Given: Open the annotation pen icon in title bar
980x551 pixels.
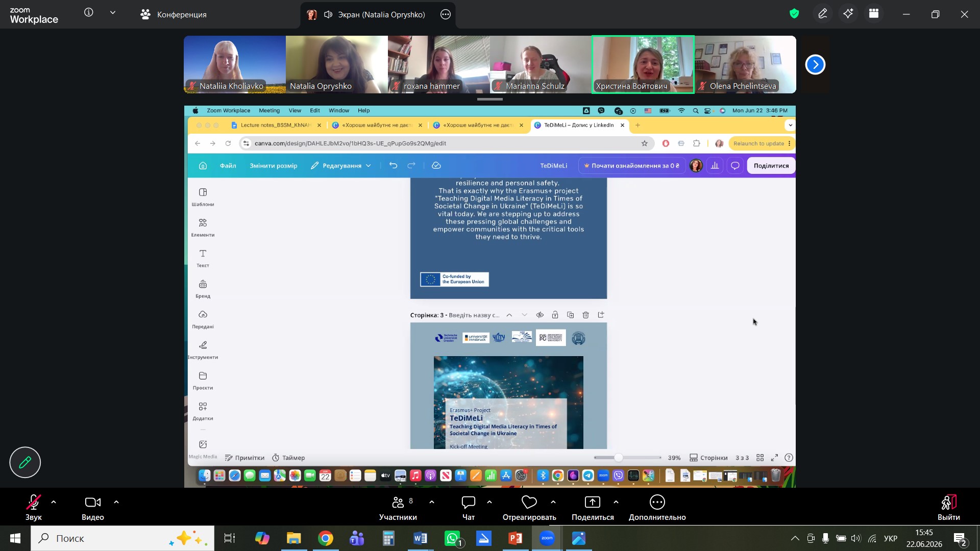Looking at the screenshot, I should tap(823, 14).
